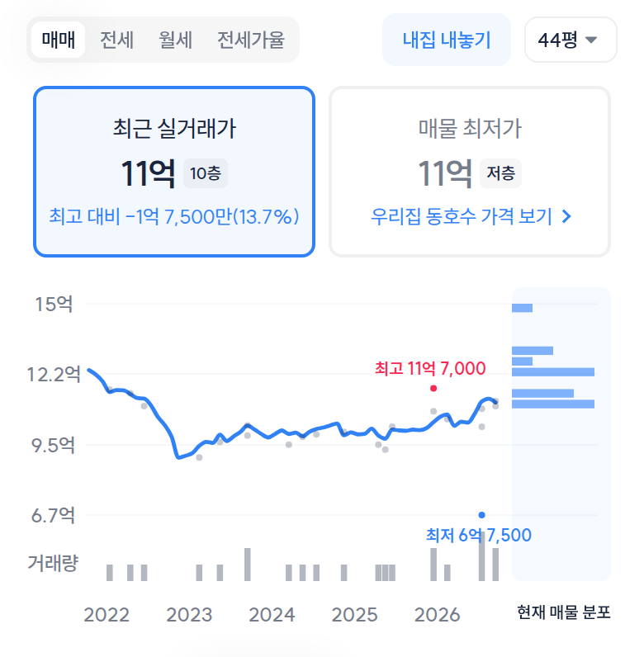Select the 최근 실거래가 card

click(174, 172)
